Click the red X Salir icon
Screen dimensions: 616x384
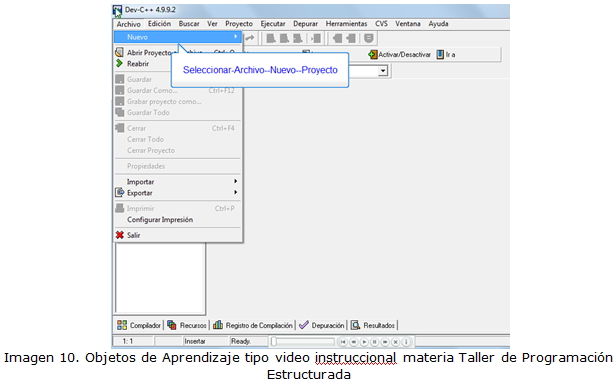119,235
